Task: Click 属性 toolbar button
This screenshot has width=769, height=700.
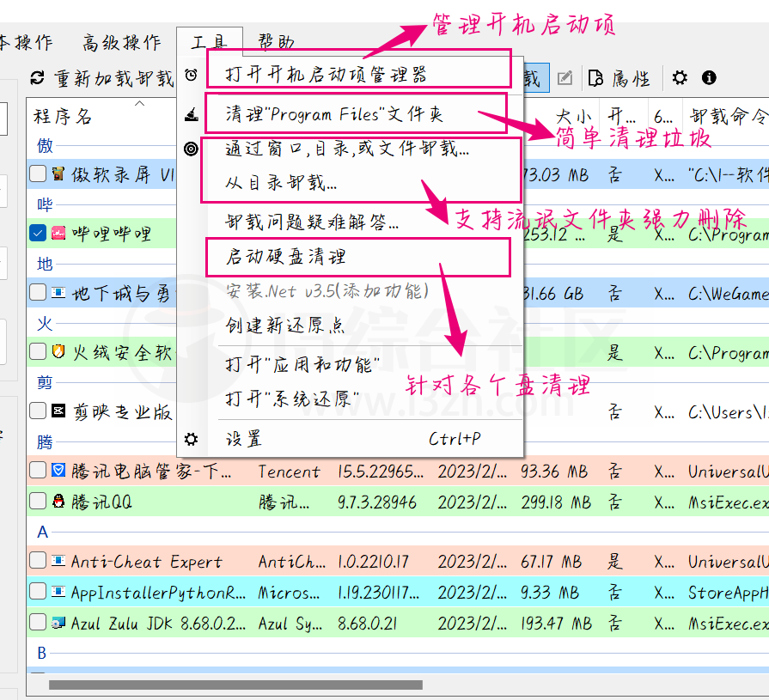Action: pyautogui.click(x=619, y=77)
